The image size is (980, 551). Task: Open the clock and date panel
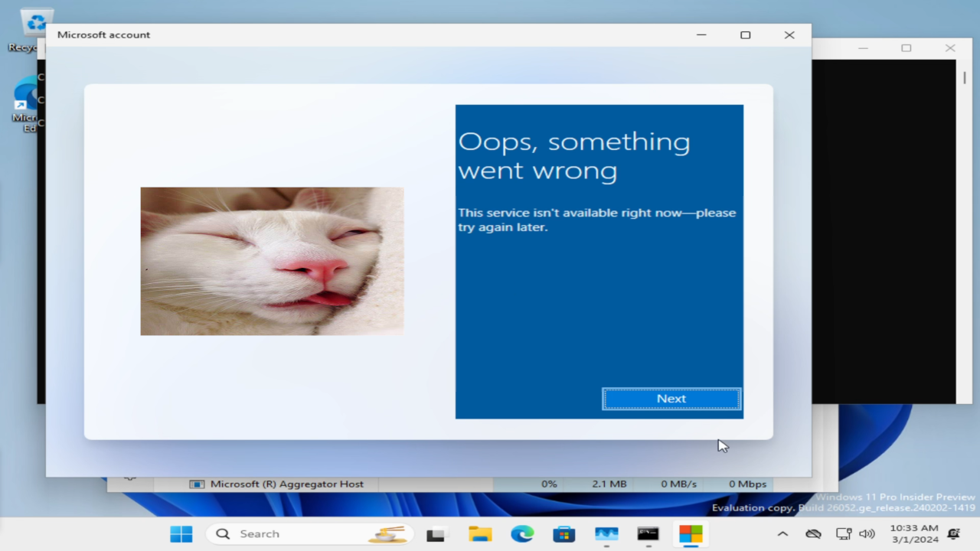coord(914,533)
